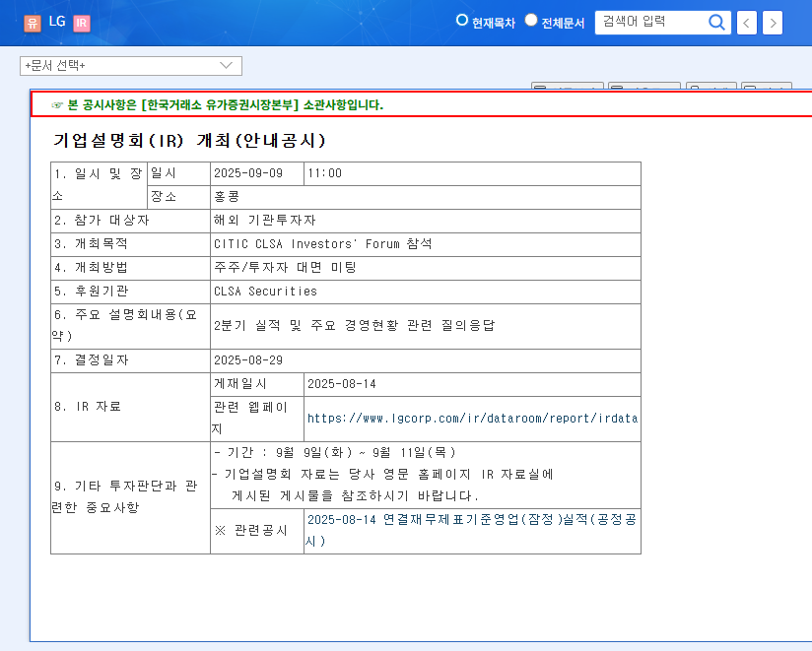Click the 한국거래소 유가증권시장본부 notice text
This screenshot has height=651, width=812.
pos(226,105)
